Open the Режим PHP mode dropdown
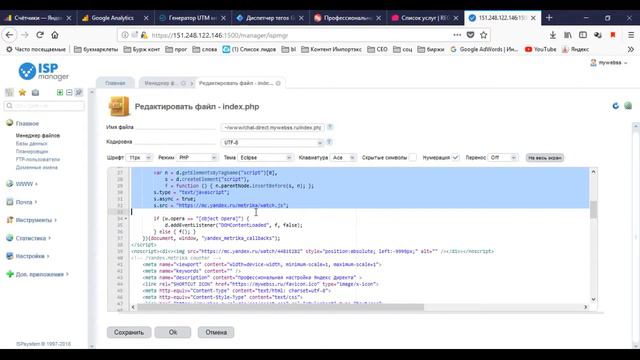This screenshot has width=640, height=360. pyautogui.click(x=197, y=158)
